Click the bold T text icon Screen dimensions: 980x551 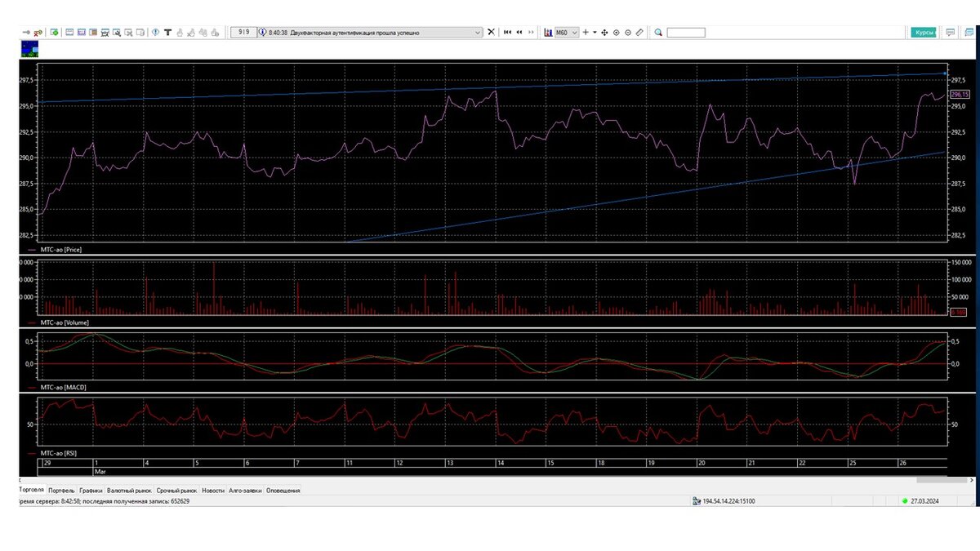click(x=168, y=33)
